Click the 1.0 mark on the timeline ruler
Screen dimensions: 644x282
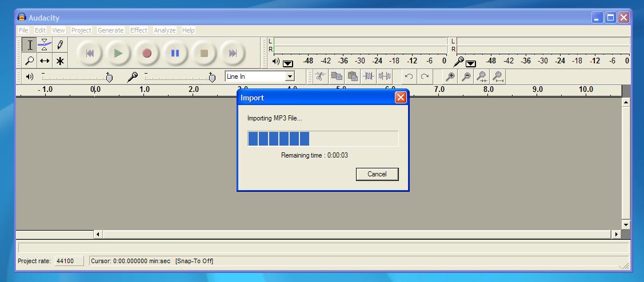point(144,90)
